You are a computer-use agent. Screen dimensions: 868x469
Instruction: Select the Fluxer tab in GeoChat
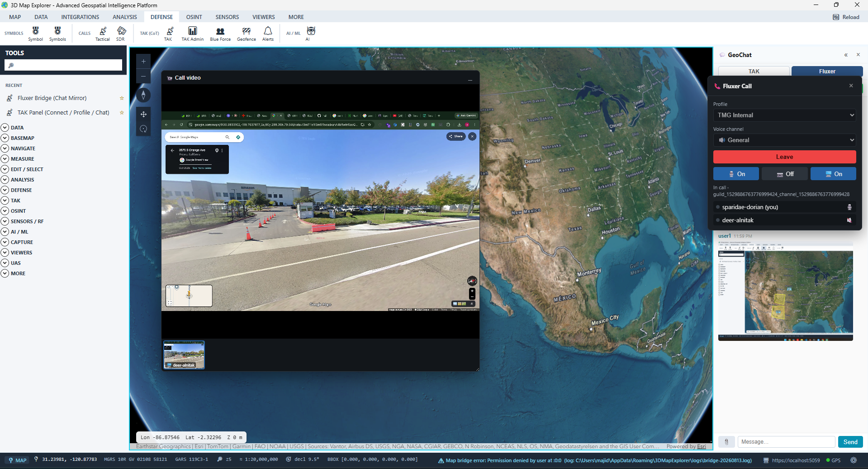tap(827, 71)
